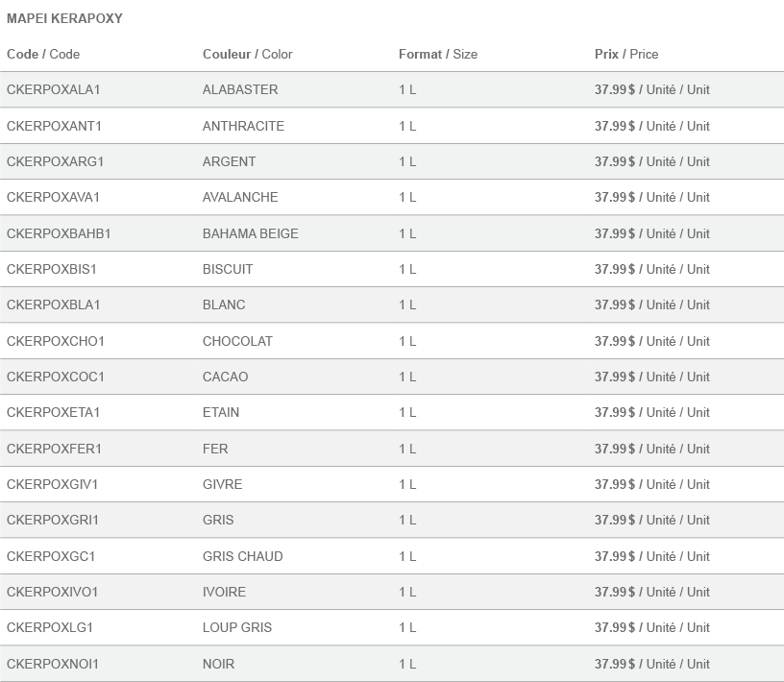
Task: Click the Code column header
Action: pos(43,54)
